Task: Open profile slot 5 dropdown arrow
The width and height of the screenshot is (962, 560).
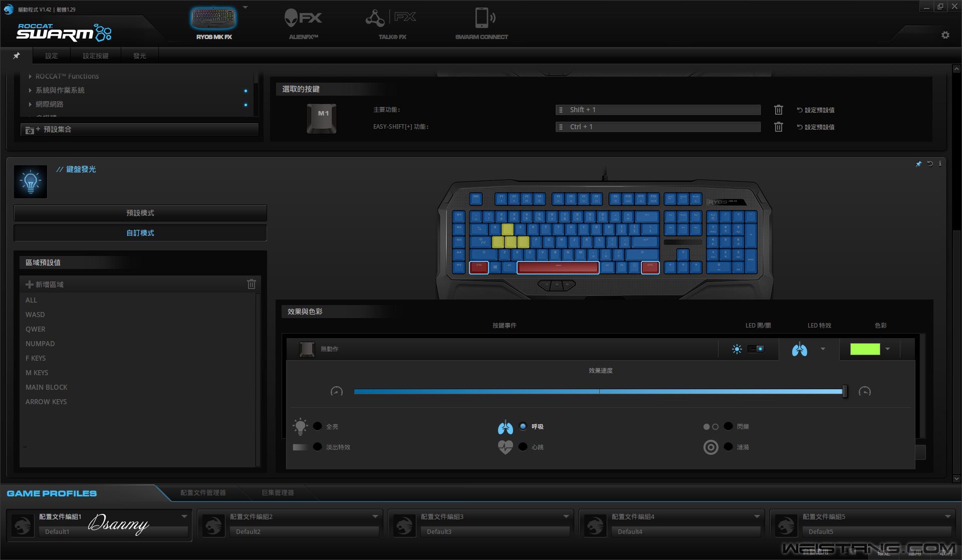Action: [x=947, y=516]
